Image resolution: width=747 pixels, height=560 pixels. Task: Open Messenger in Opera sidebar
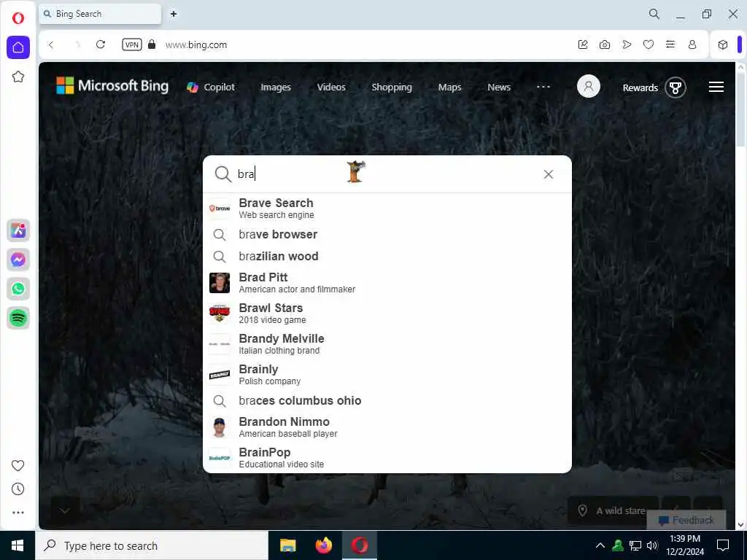pyautogui.click(x=18, y=260)
